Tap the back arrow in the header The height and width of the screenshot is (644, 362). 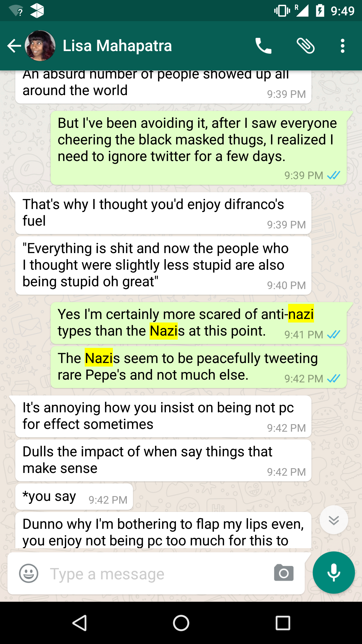14,46
